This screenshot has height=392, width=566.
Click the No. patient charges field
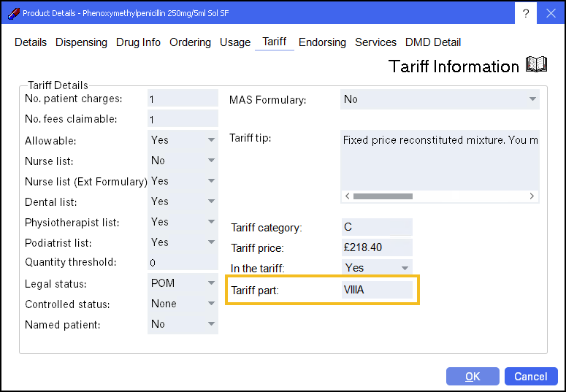(x=183, y=99)
